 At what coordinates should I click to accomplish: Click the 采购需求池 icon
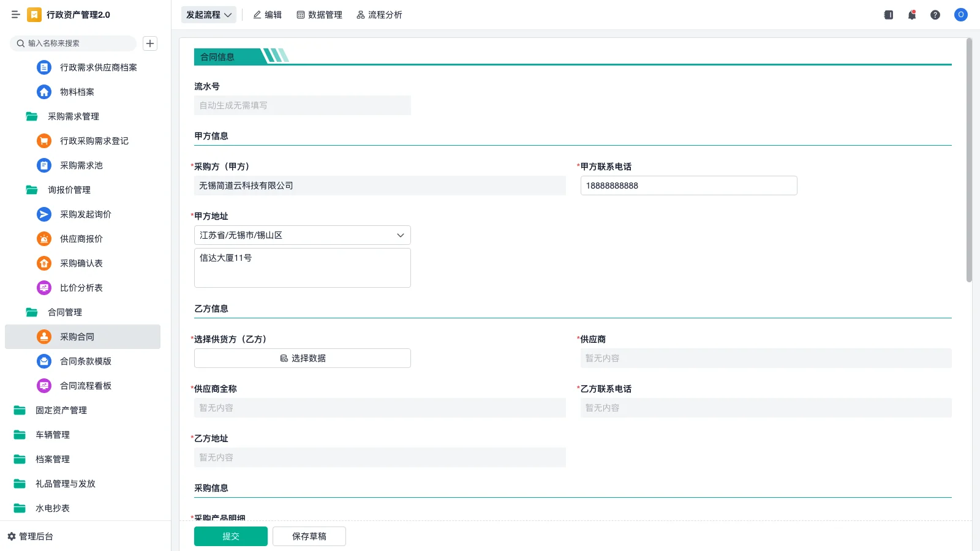click(44, 165)
